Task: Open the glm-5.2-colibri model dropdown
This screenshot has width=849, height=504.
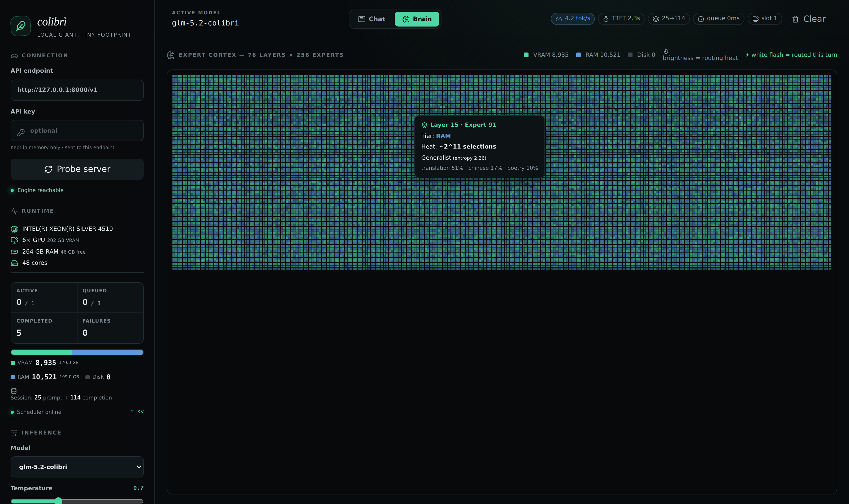Action: click(x=77, y=467)
